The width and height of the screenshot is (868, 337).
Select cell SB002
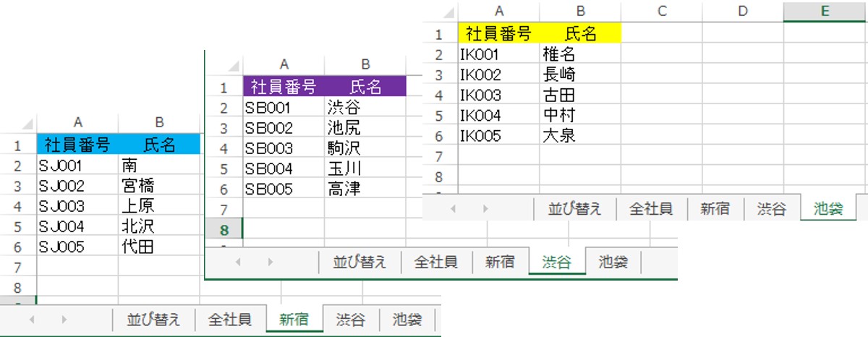[x=284, y=128]
